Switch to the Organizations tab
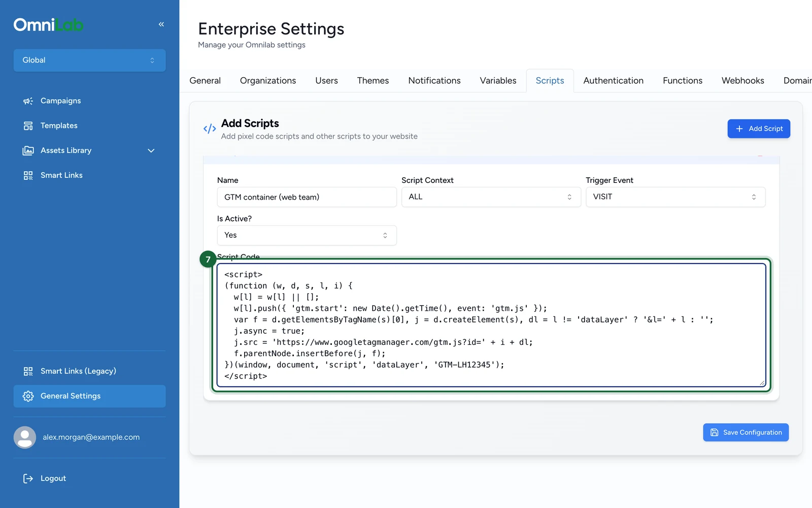Screen dimensions: 812x508 268,81
